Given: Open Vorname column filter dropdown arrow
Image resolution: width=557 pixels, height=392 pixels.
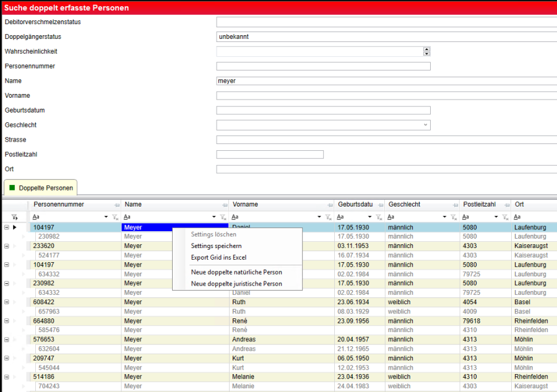Looking at the screenshot, I should coord(320,217).
